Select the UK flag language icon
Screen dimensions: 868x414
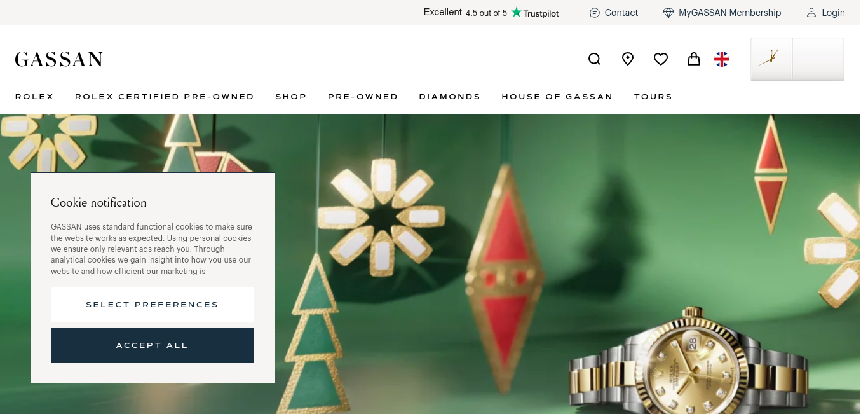tap(722, 59)
